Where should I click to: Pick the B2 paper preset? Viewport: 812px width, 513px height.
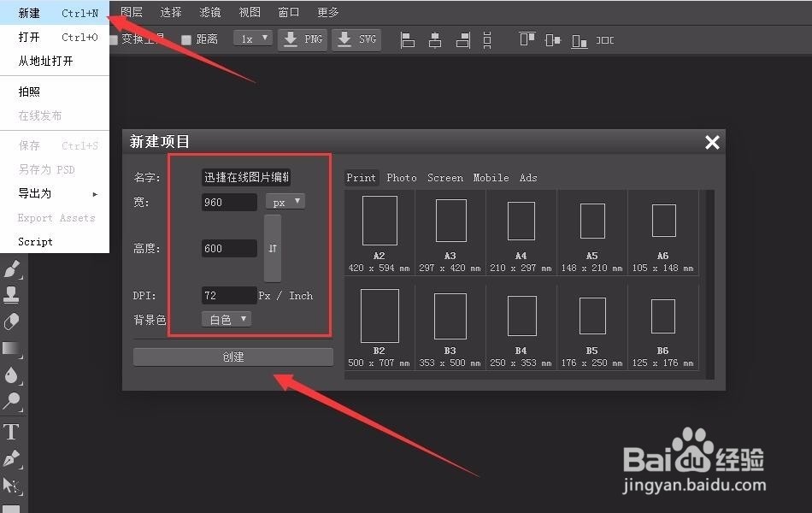point(379,327)
